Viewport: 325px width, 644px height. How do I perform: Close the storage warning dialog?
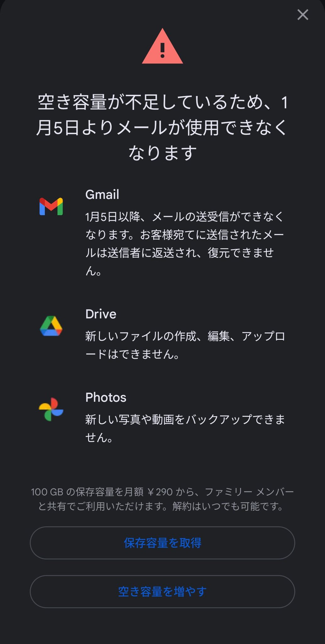303,15
